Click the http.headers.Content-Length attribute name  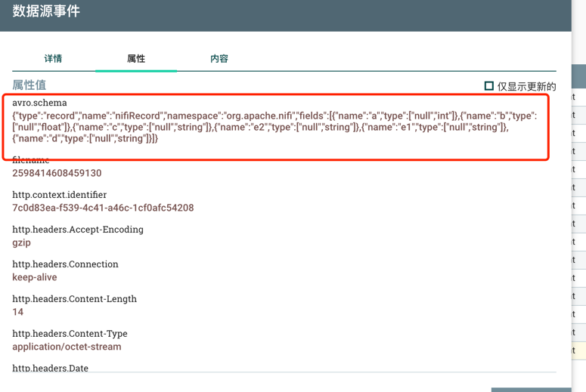(74, 299)
